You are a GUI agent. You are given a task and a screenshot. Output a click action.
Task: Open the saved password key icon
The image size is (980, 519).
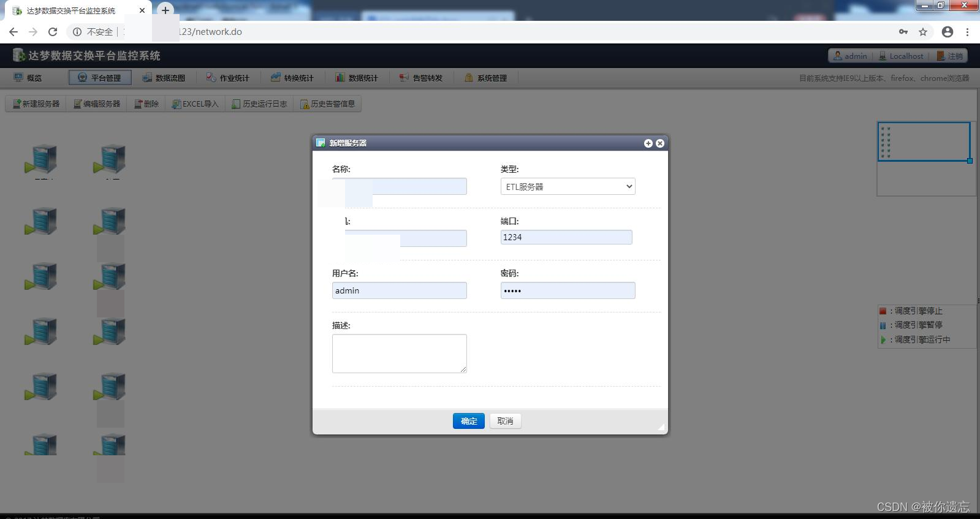[x=903, y=32]
